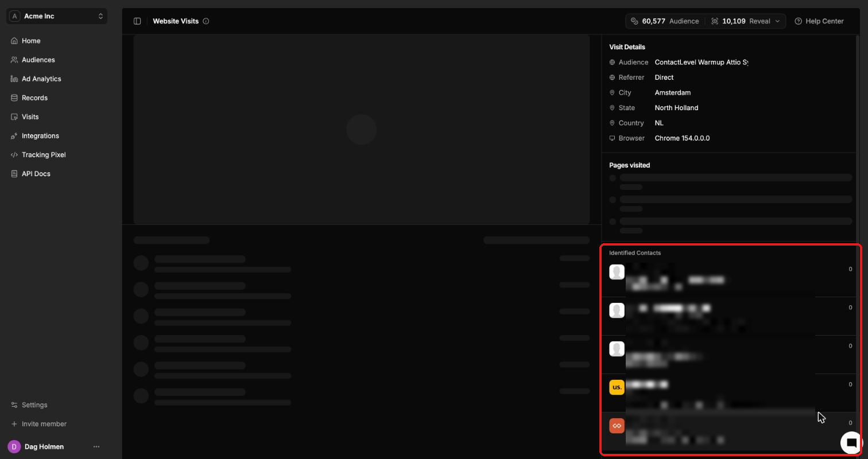Click the Settings sliders icon
868x459 pixels.
(x=14, y=405)
